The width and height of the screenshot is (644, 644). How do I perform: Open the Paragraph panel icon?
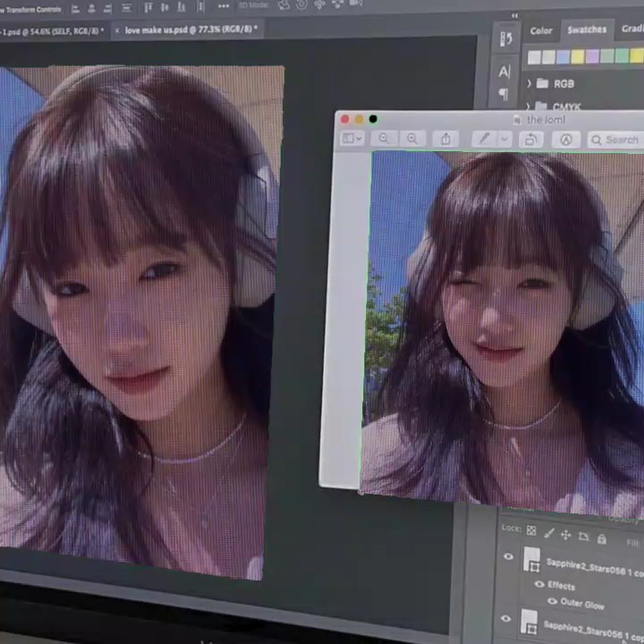504,93
